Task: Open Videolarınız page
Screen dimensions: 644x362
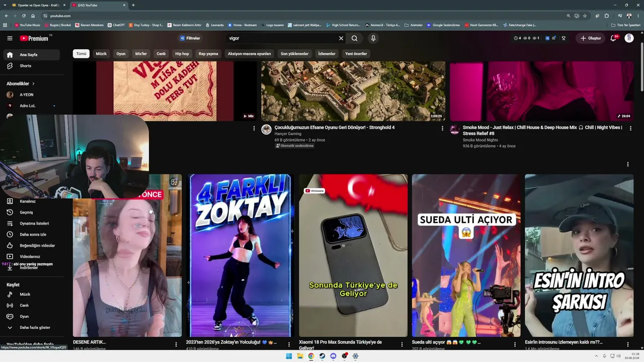Action: pos(31,256)
